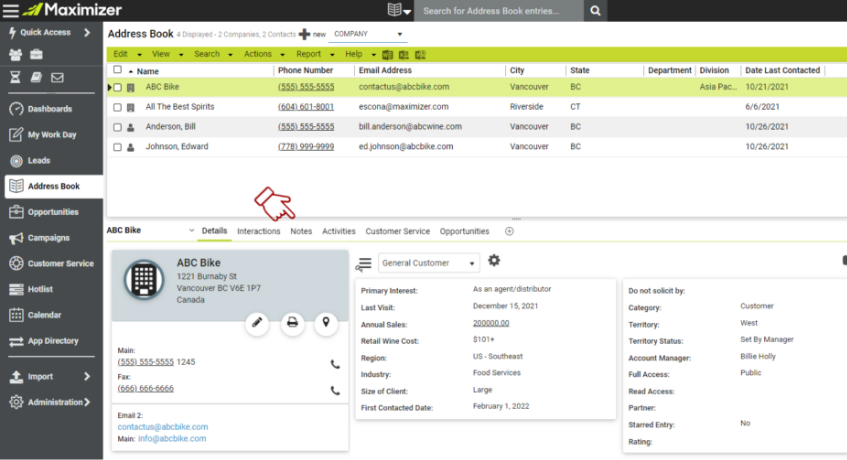
Task: Switch to the Activities tab
Action: coord(339,231)
